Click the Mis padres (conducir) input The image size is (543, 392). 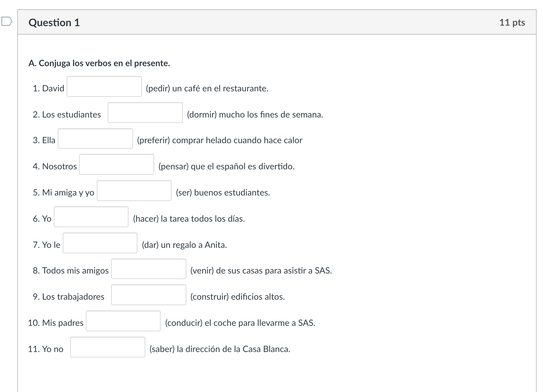pyautogui.click(x=123, y=321)
